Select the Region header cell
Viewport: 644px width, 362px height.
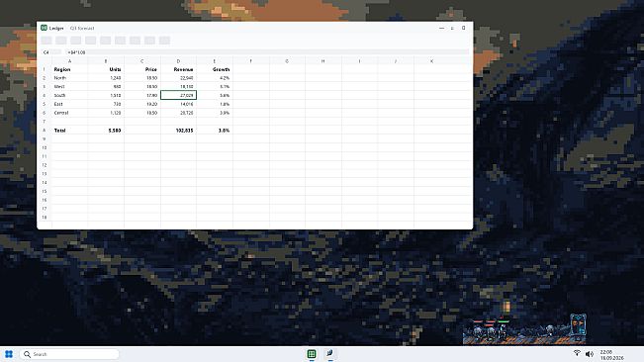coord(69,69)
